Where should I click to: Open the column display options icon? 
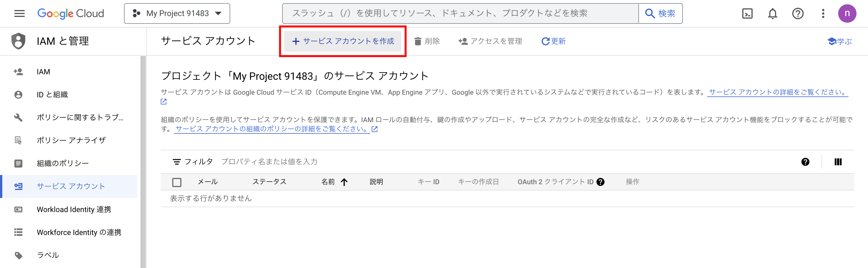point(838,162)
